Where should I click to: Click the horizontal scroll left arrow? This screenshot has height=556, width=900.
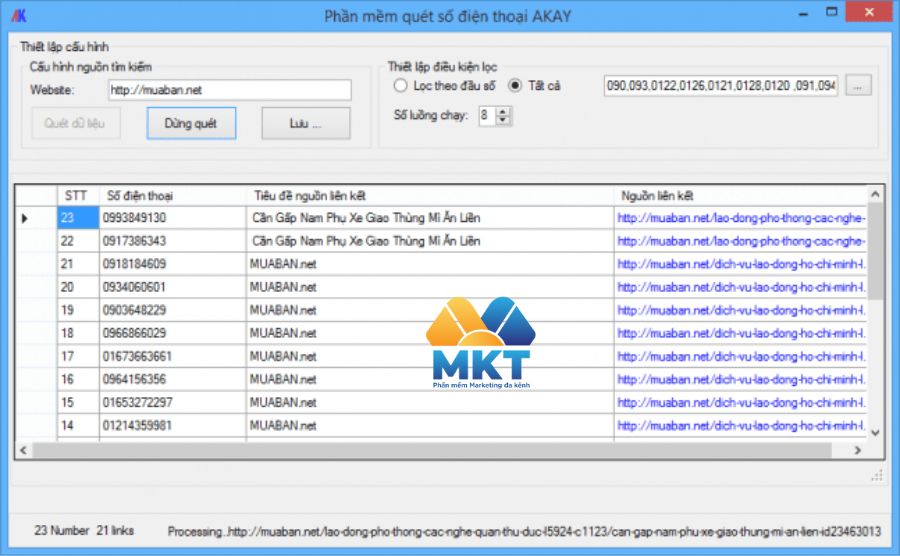24,450
